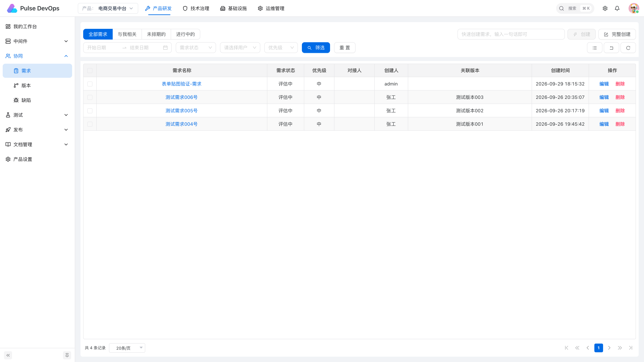Go to the next page arrow
This screenshot has height=362, width=644.
[x=609, y=348]
